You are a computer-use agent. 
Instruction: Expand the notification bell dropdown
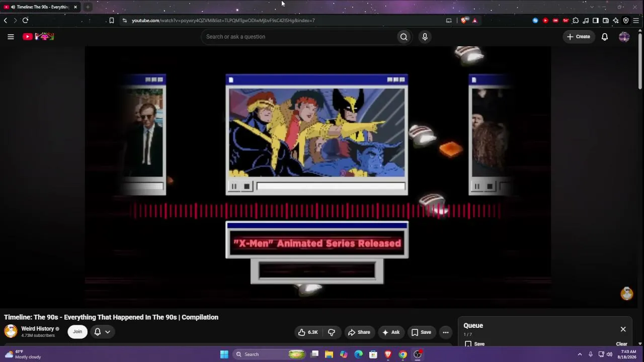pos(102,332)
